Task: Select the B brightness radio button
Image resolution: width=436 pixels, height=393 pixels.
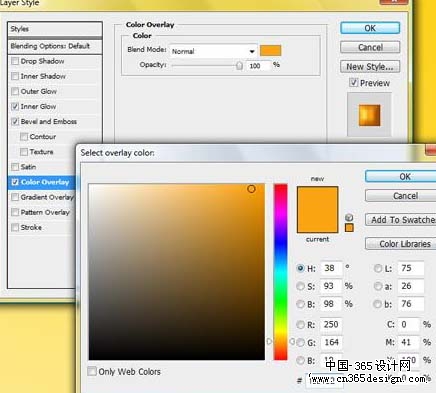Action: click(x=300, y=304)
